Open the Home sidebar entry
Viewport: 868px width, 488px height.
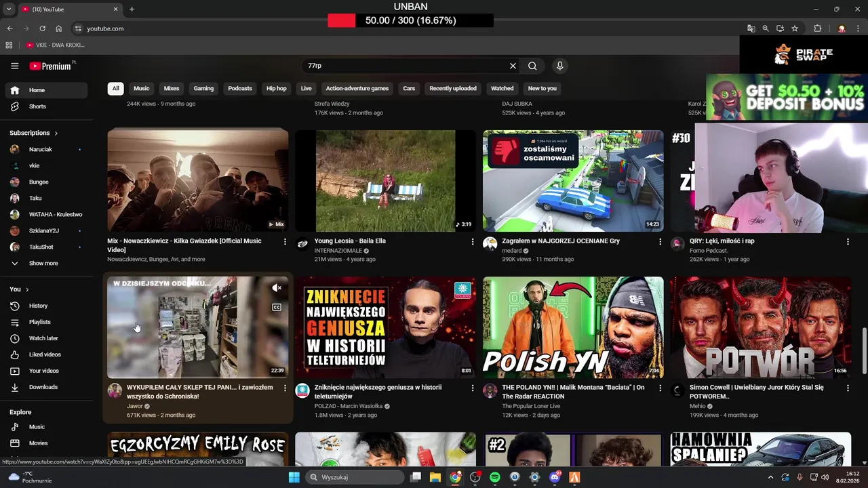click(46, 90)
